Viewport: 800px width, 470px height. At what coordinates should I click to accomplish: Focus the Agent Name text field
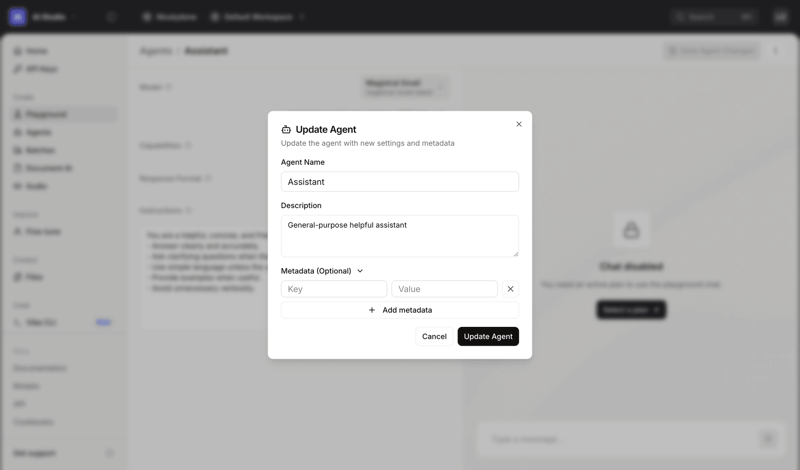[x=400, y=182]
